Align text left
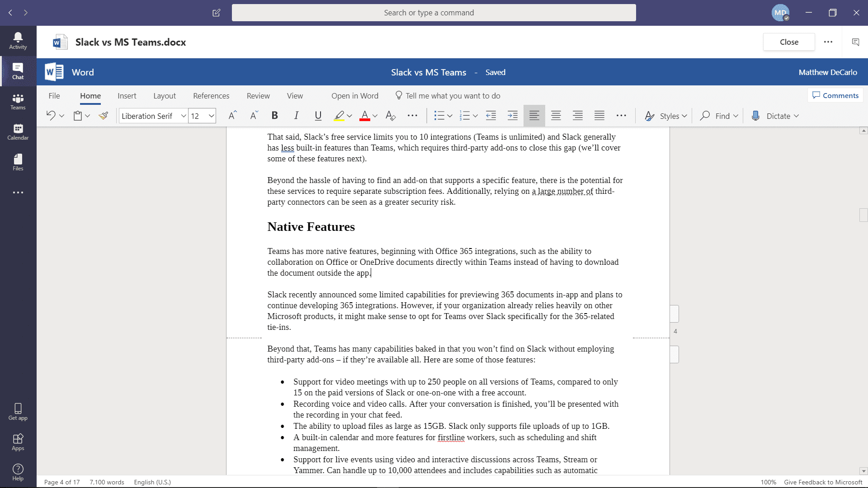Screen dimensions: 868x488 click(x=534, y=116)
